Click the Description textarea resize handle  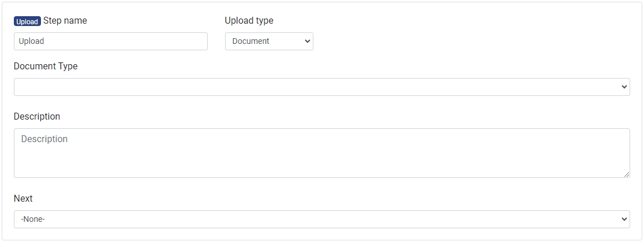pyautogui.click(x=626, y=174)
